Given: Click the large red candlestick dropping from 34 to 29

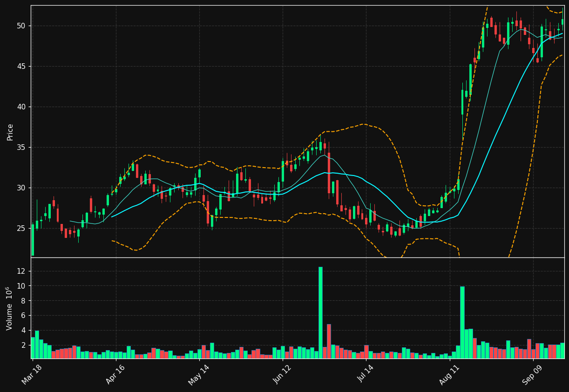Looking at the screenshot, I should (x=329, y=173).
